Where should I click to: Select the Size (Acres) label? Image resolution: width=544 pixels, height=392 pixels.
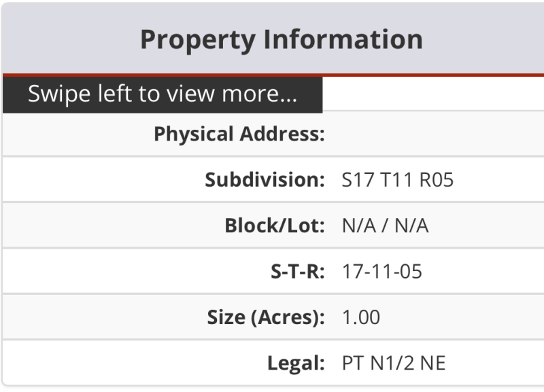click(266, 317)
